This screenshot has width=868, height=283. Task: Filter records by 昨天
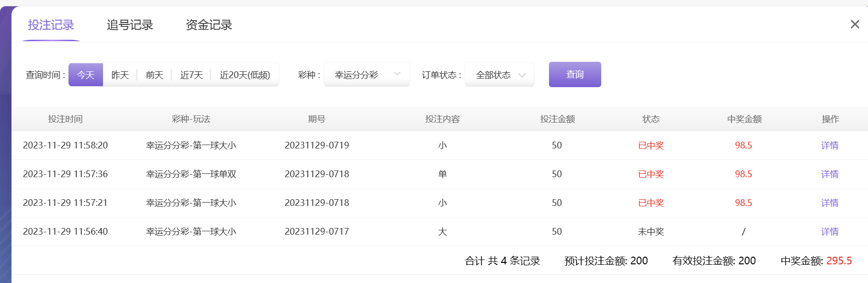click(x=120, y=75)
